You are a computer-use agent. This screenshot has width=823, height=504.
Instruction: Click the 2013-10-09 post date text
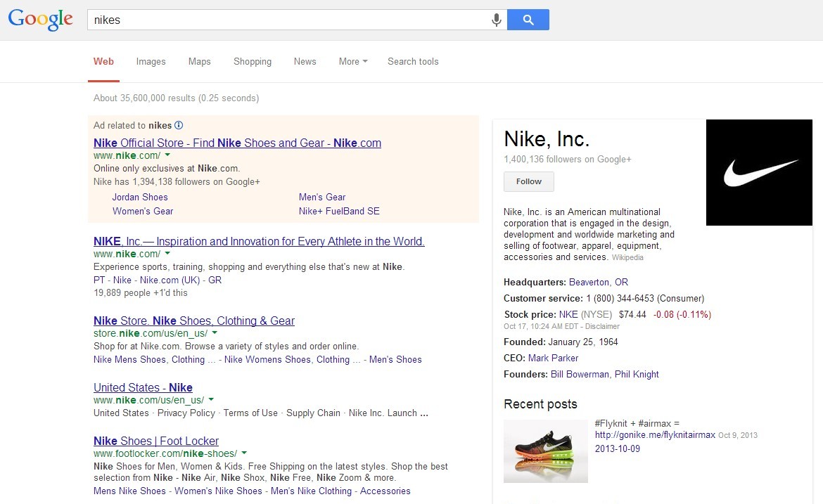click(618, 449)
